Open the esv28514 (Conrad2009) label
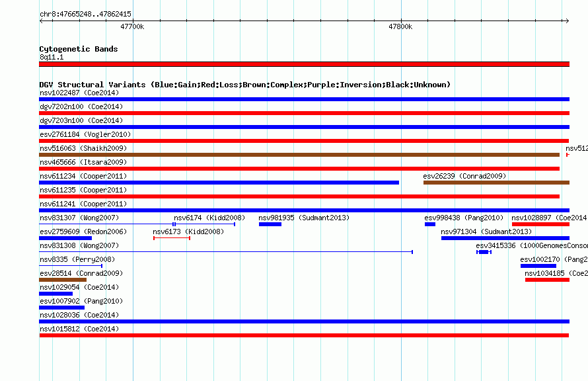 click(81, 273)
